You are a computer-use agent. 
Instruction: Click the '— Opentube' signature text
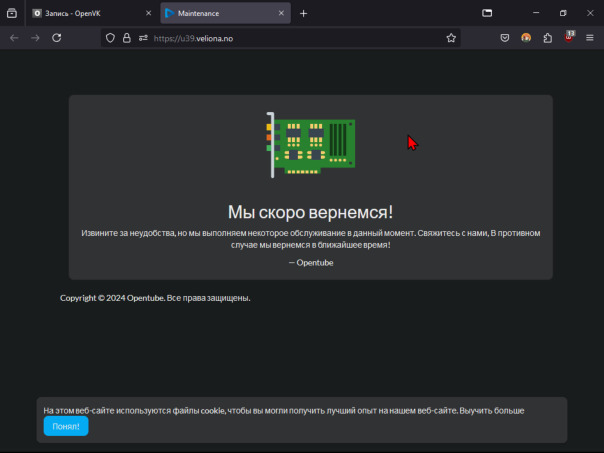311,263
